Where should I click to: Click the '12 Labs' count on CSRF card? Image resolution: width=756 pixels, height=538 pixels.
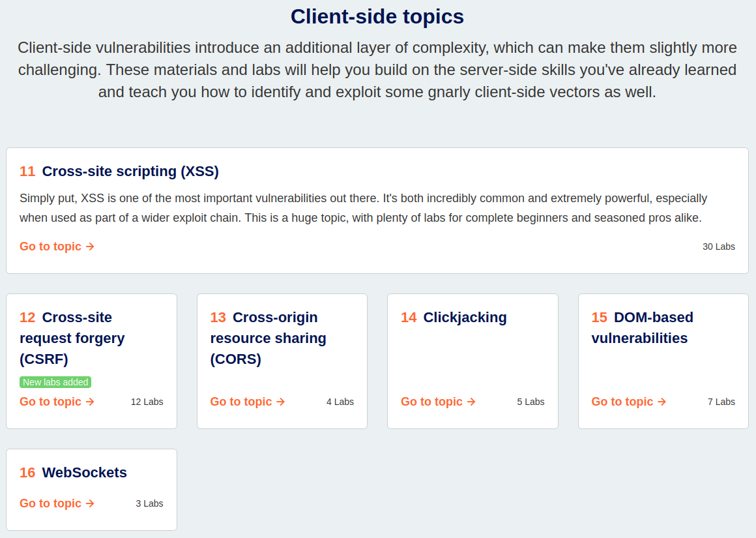[147, 402]
